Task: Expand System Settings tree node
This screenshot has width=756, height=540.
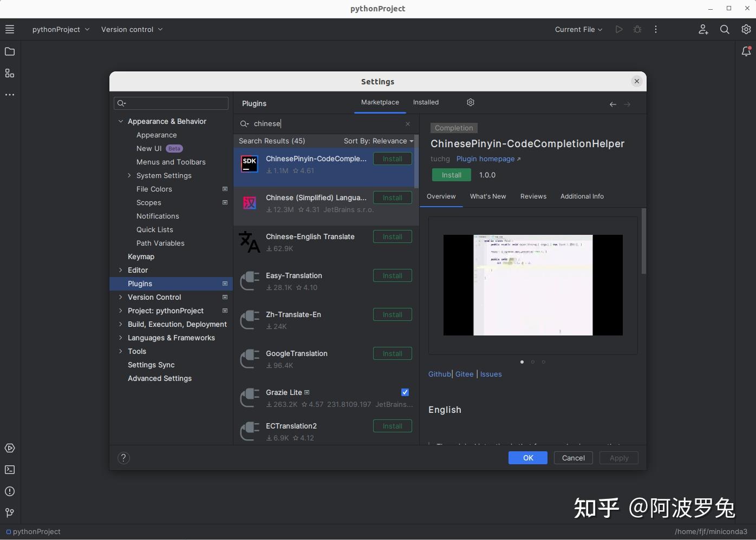Action: click(x=129, y=175)
